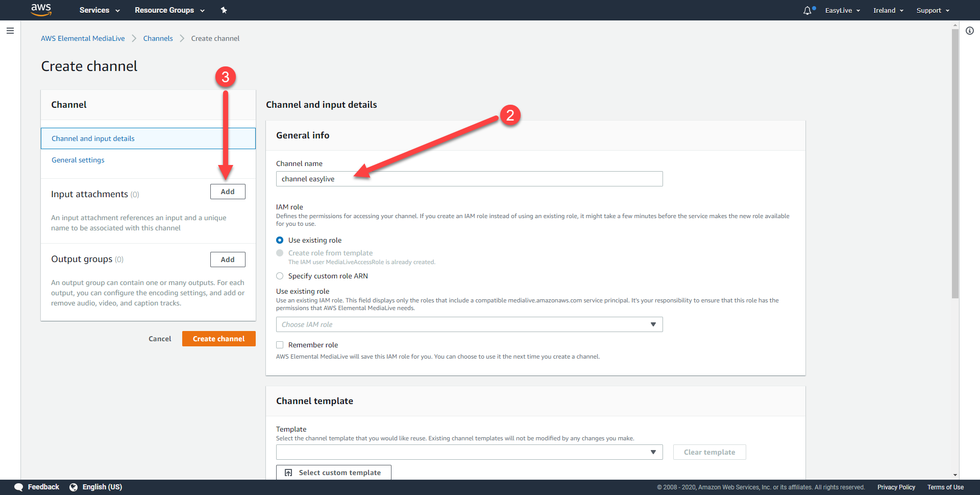Open the info panel icon at top right
The width and height of the screenshot is (980, 495).
970,31
